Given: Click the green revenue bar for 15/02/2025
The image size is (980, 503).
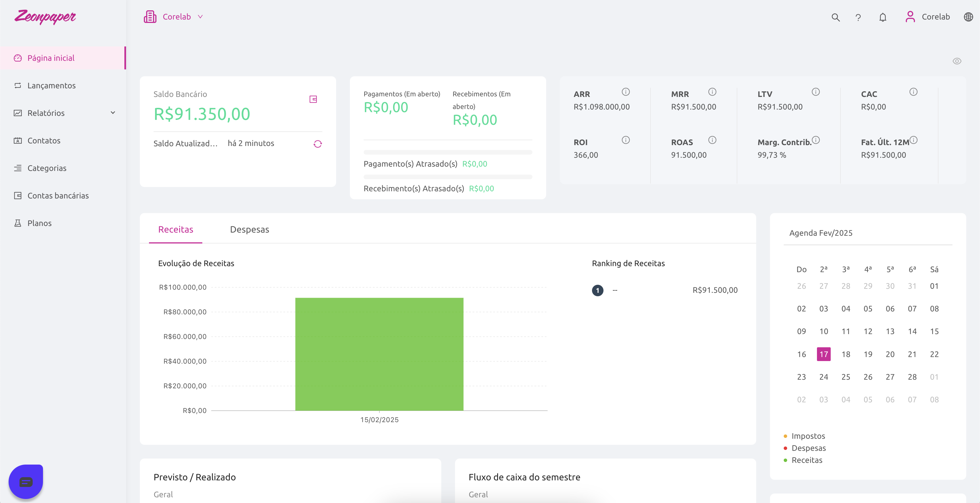Looking at the screenshot, I should [x=379, y=354].
